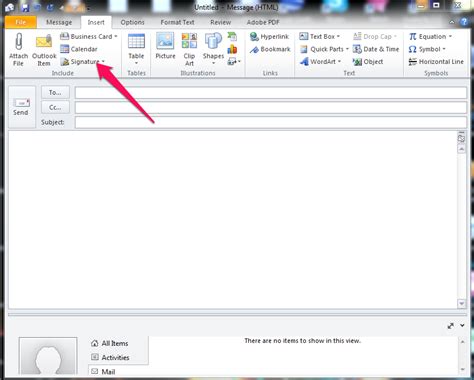Open the Text Box menu
The image size is (474, 380).
coord(320,36)
